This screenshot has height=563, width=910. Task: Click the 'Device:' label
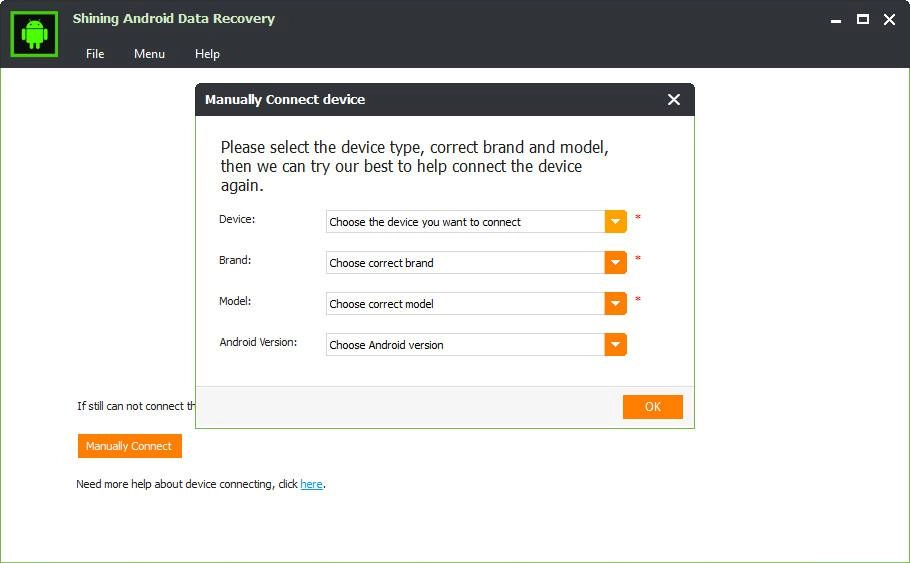(x=237, y=219)
